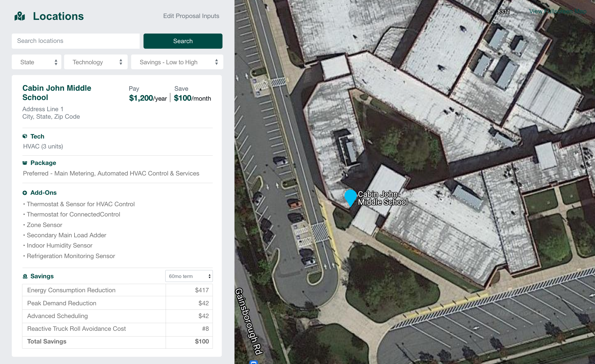Click the Preferred package description text
The image size is (595, 364).
pos(111,174)
